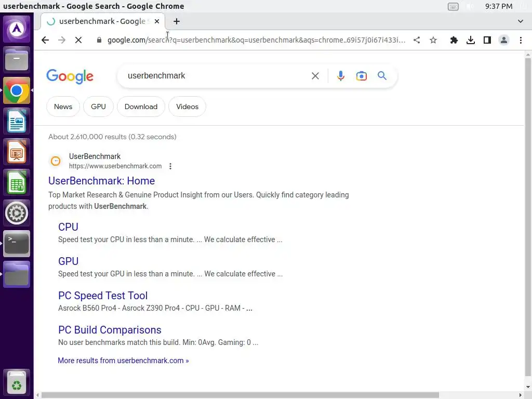Open LibreOffice Calc from dock
Screen dimensions: 532x399
coord(17,182)
